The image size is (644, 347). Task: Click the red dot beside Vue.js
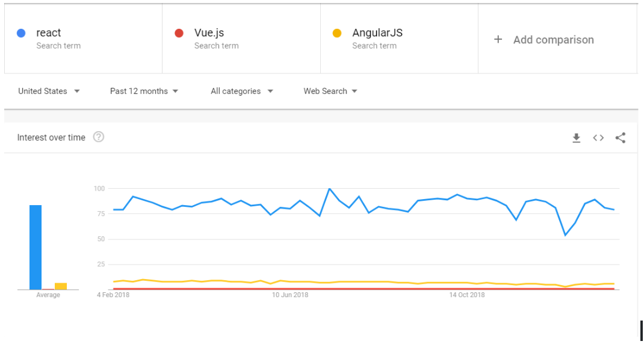[179, 33]
